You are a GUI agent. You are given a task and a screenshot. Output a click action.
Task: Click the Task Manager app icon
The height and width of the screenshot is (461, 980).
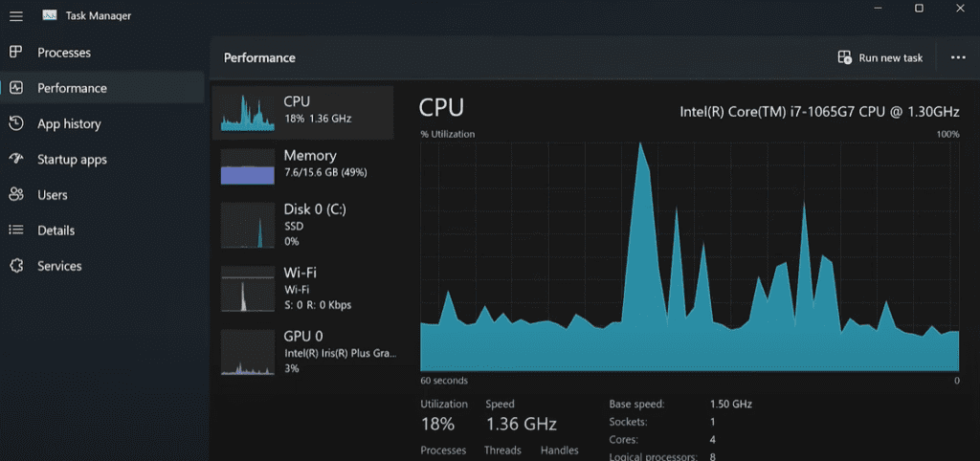coord(50,15)
